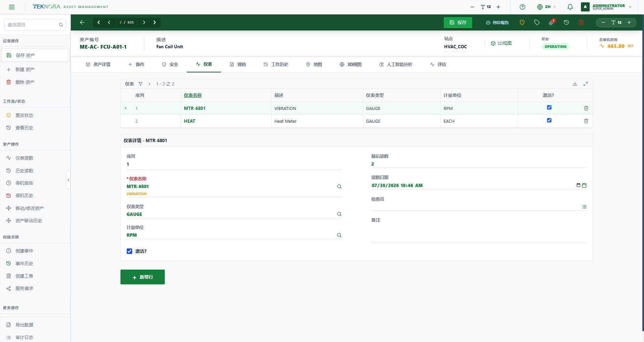Click the tag icon in green toolbar

(537, 22)
